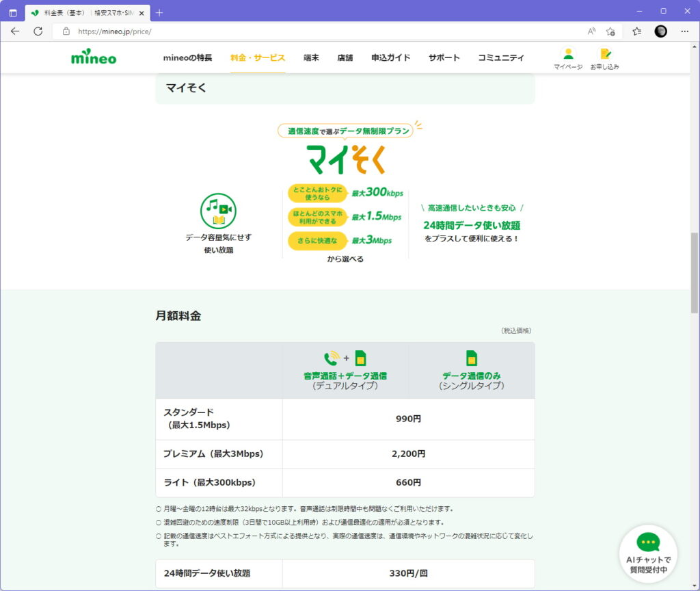The image size is (700, 591).
Task: Click the スタンダード (最大1.5Mbps) row label
Action: pos(197,419)
